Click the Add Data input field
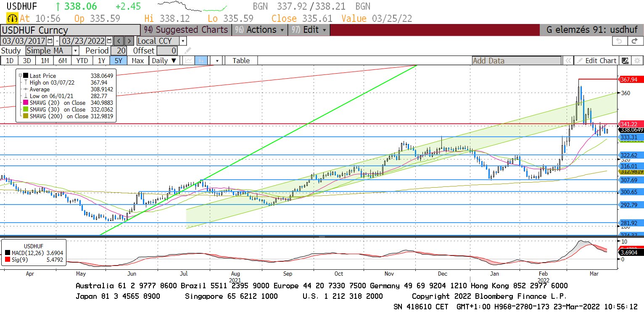Screen dimensions: 644x319 click(516, 61)
